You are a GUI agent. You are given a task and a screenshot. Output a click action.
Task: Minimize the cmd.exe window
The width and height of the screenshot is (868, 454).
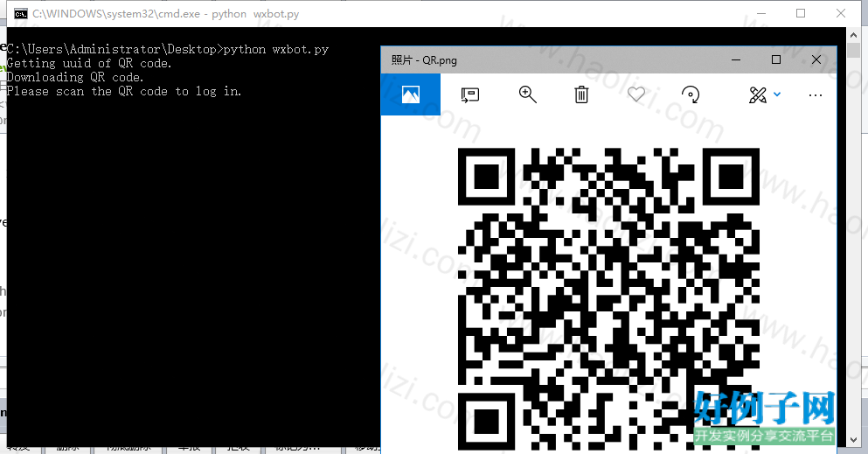[761, 13]
